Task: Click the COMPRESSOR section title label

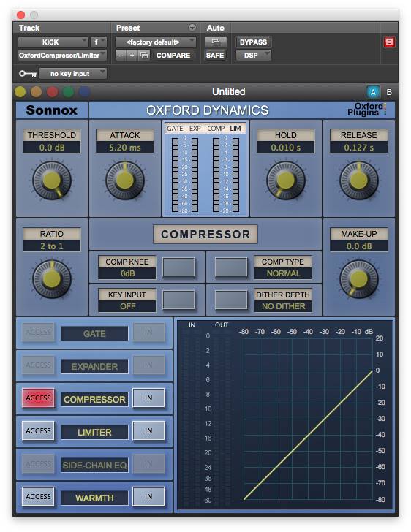Action: [205, 234]
